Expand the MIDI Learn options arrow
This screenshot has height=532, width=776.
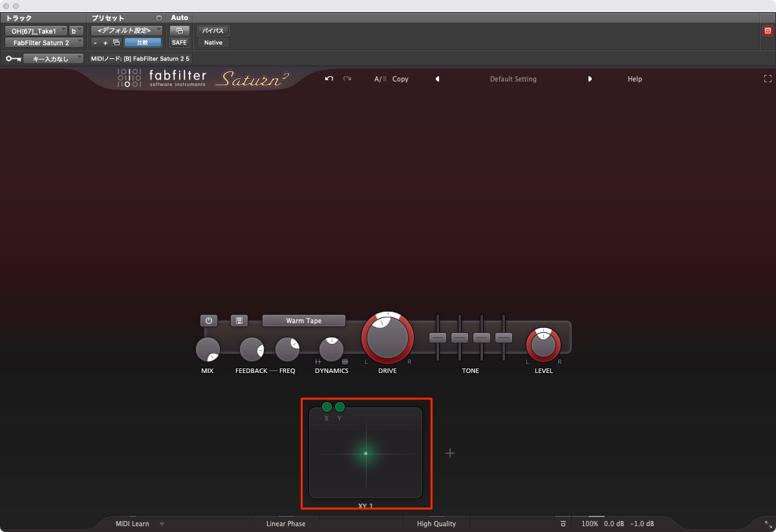pyautogui.click(x=162, y=524)
